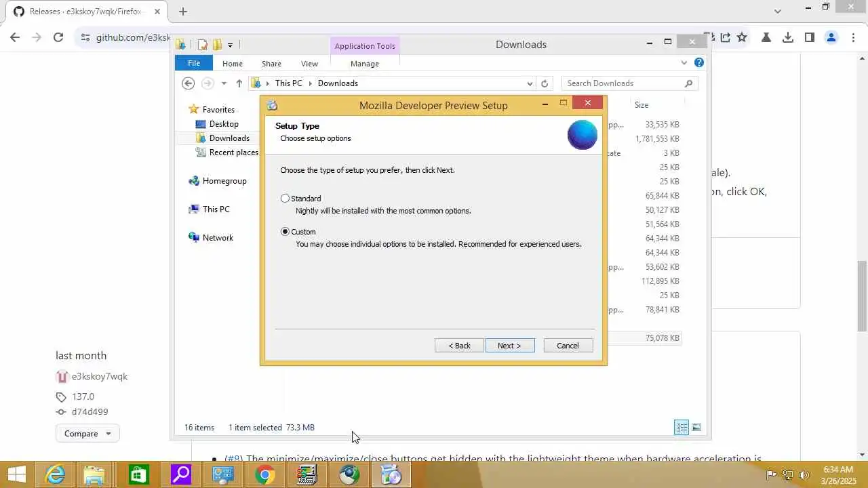Switch to the Home ribbon tab

[233, 64]
